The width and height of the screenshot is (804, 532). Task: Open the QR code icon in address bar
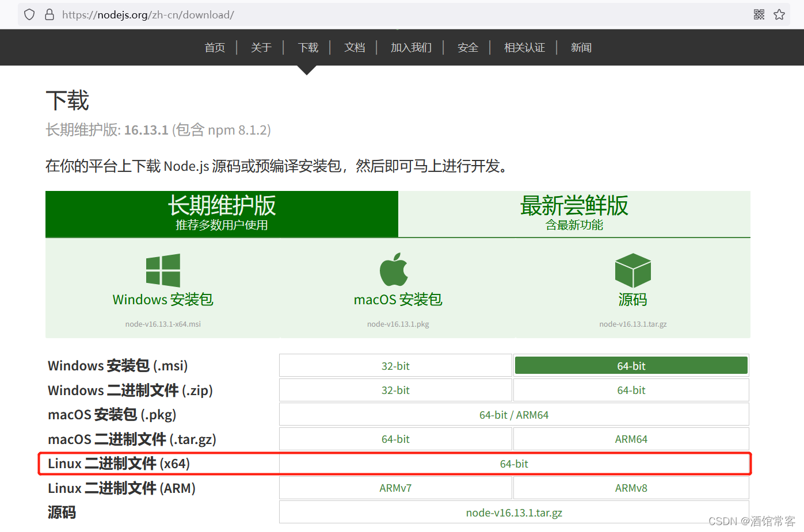coord(759,14)
